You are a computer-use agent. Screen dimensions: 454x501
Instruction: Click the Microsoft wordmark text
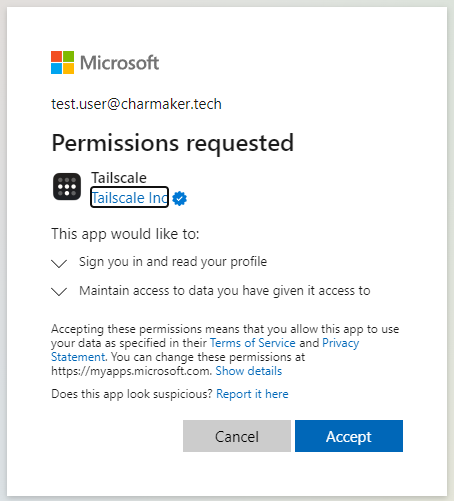[x=120, y=63]
